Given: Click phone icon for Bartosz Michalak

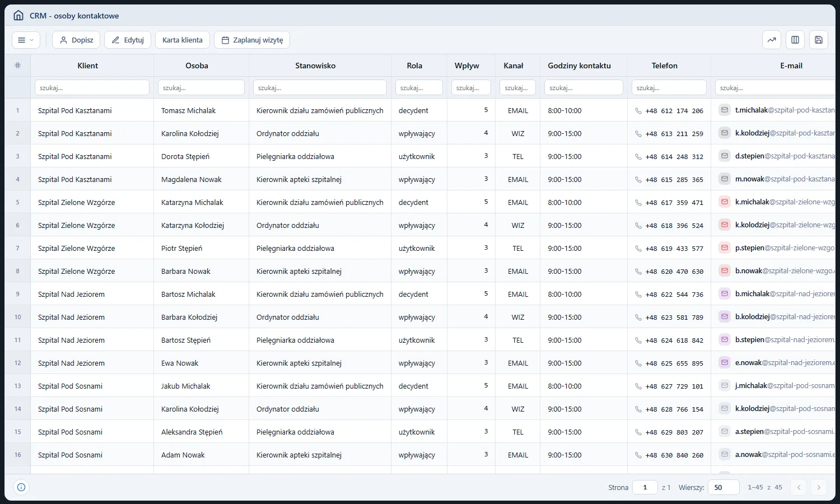Looking at the screenshot, I should pos(638,295).
